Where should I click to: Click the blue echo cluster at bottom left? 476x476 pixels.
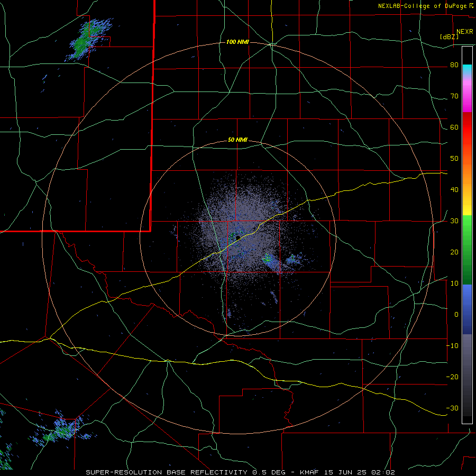point(62,429)
